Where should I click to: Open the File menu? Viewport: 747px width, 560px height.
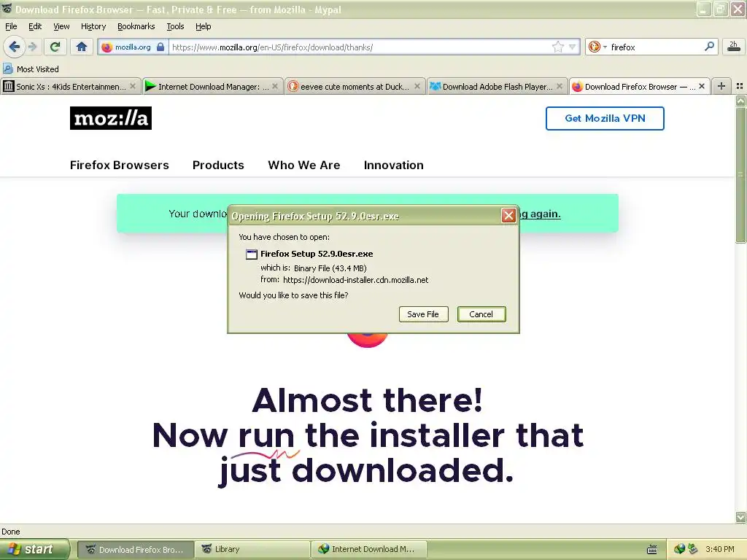pyautogui.click(x=11, y=26)
